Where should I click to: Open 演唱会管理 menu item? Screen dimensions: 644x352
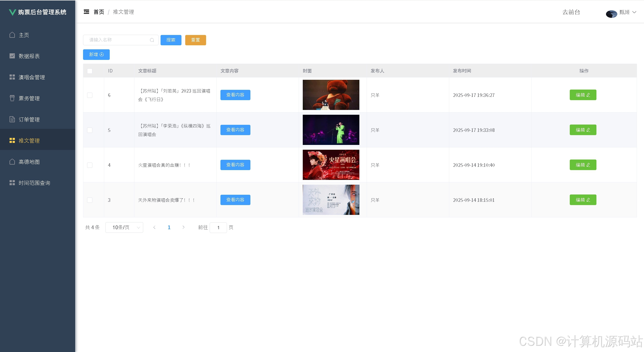[38, 77]
